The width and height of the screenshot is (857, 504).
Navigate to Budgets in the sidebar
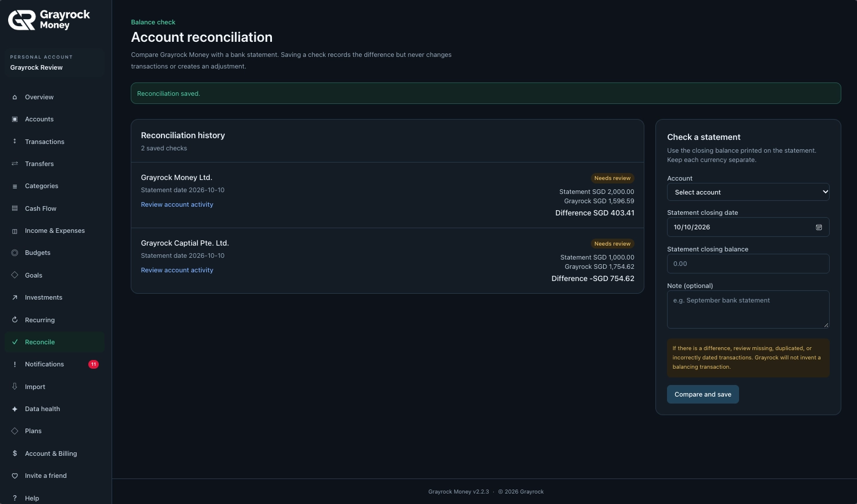tap(55, 253)
